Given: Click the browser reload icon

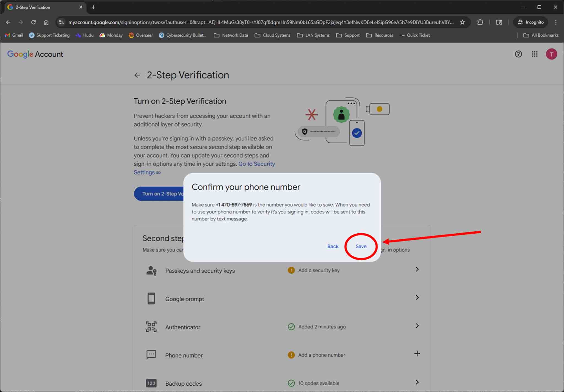Looking at the screenshot, I should click(x=33, y=22).
